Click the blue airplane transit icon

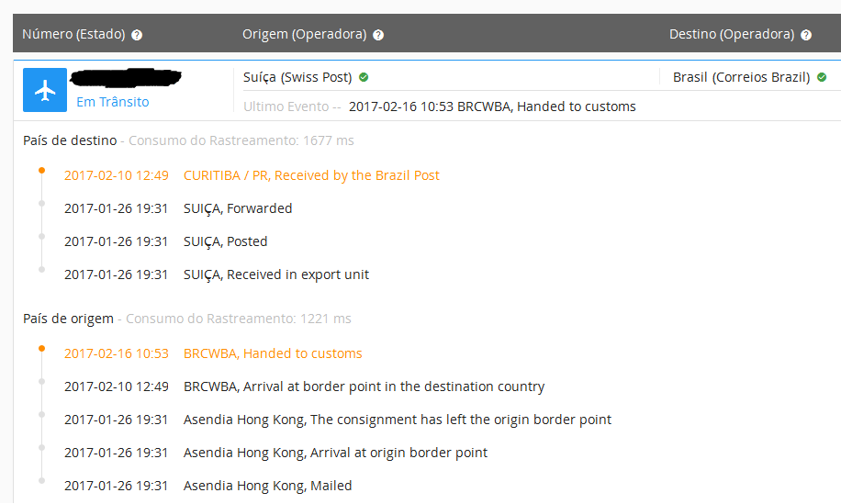tap(45, 90)
